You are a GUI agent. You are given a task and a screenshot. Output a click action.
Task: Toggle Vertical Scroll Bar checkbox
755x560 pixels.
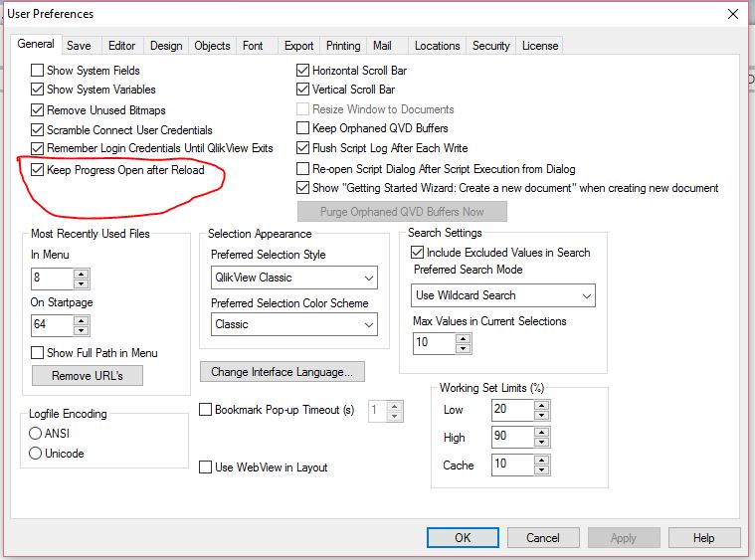click(x=302, y=90)
